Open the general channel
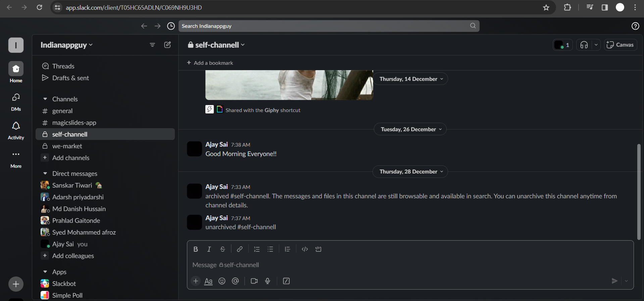The height and width of the screenshot is (301, 644). coord(105,111)
